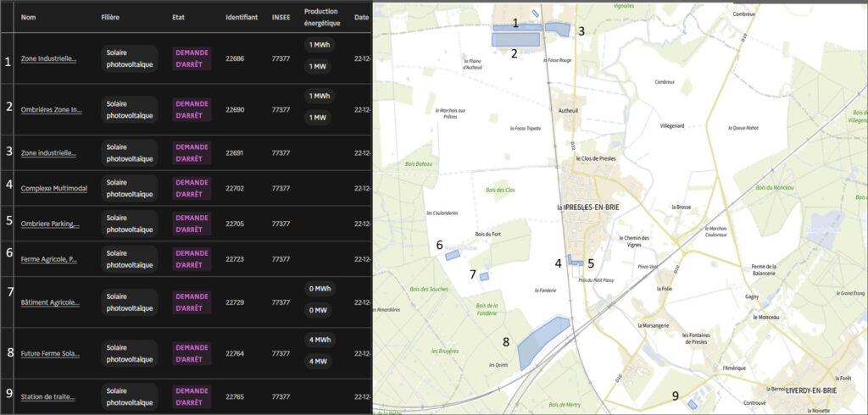Click the 'Solaire photovoltaïque' tag in row 9
The width and height of the screenshot is (868, 415).
click(x=129, y=396)
